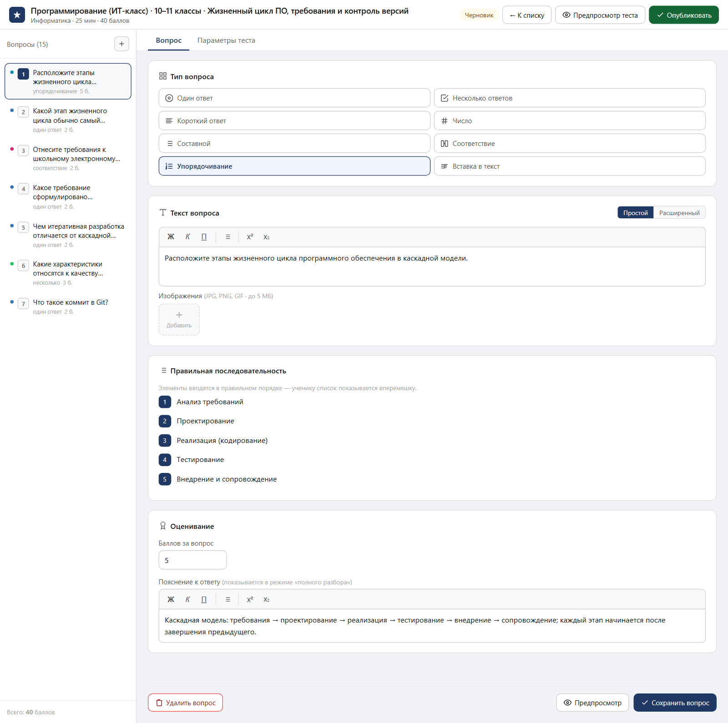Apply underline in question text toolbar
This screenshot has width=728, height=723.
(x=204, y=237)
